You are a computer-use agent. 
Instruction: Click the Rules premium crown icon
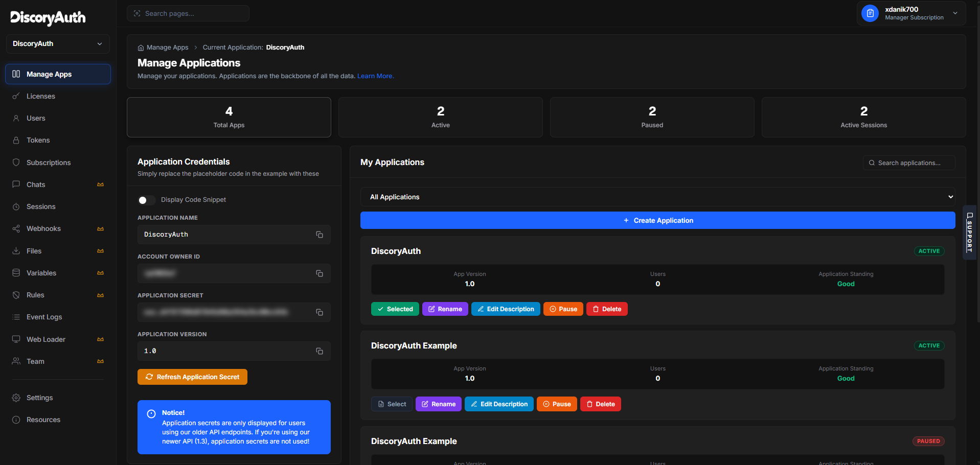pyautogui.click(x=101, y=295)
